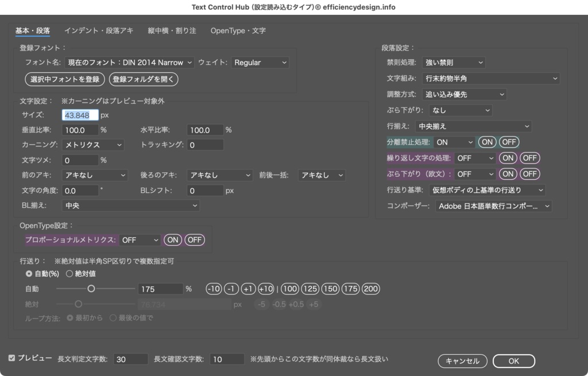Viewport: 588px width, 376px height.
Task: Open the インデント・段落アキ tab
Action: tap(99, 31)
